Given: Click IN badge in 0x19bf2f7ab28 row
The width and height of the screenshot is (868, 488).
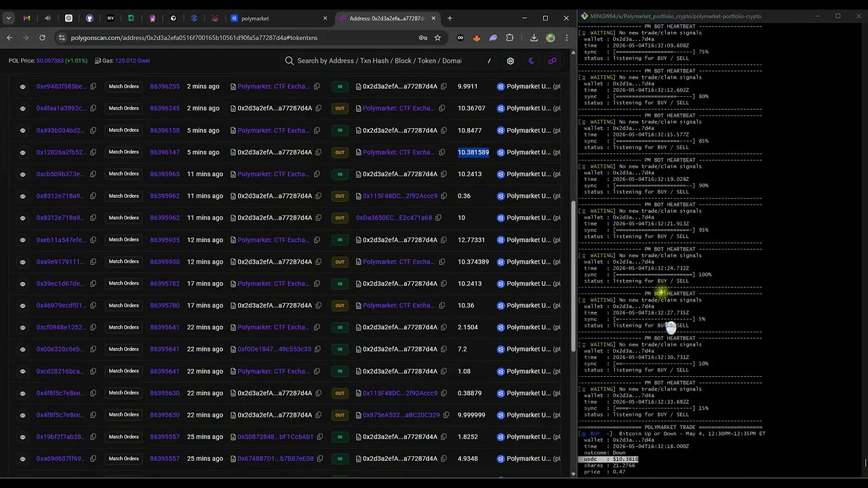Looking at the screenshot, I should (340, 437).
